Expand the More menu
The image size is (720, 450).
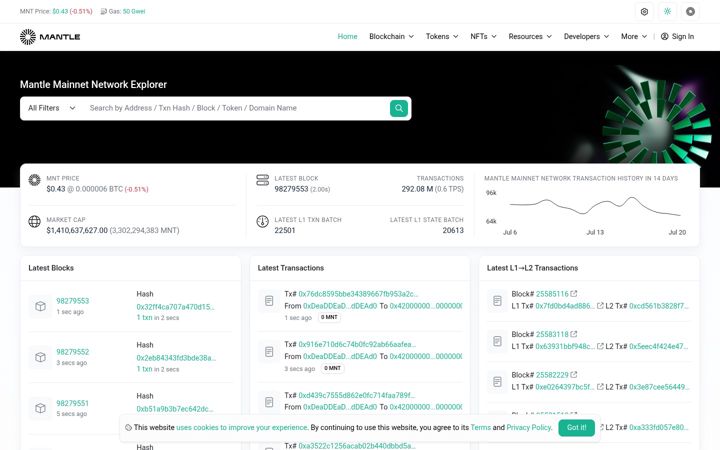pos(634,36)
